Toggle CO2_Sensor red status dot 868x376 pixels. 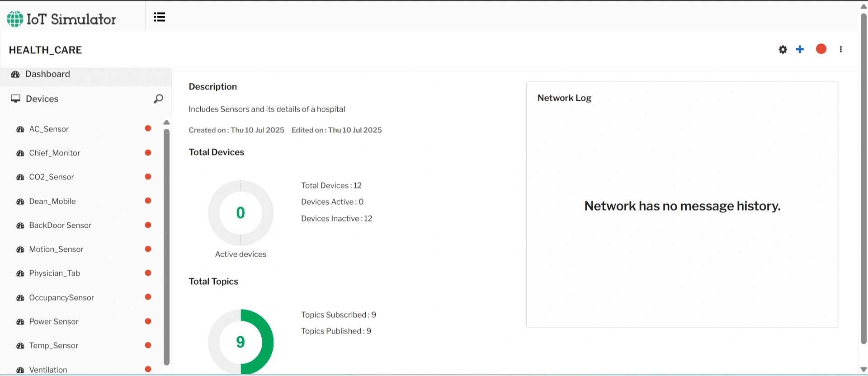pos(148,177)
